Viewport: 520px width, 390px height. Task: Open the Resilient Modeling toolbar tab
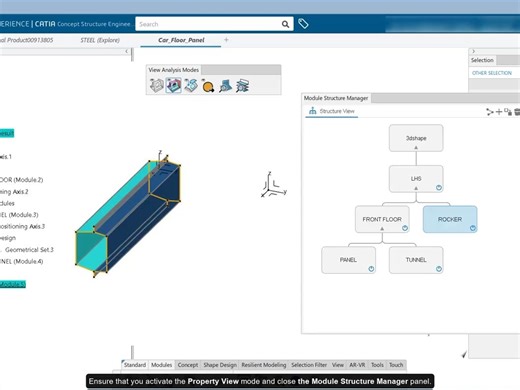point(264,365)
